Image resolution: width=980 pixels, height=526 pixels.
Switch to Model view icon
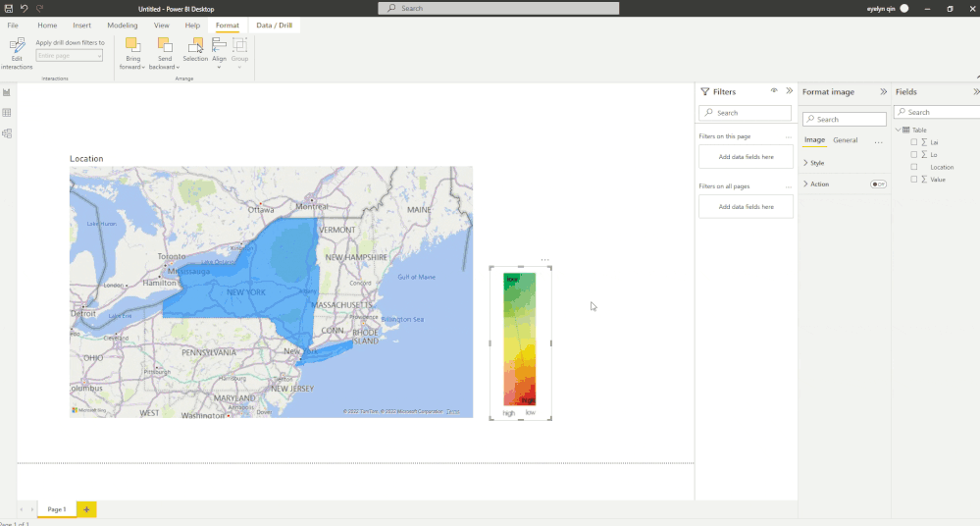[7, 133]
